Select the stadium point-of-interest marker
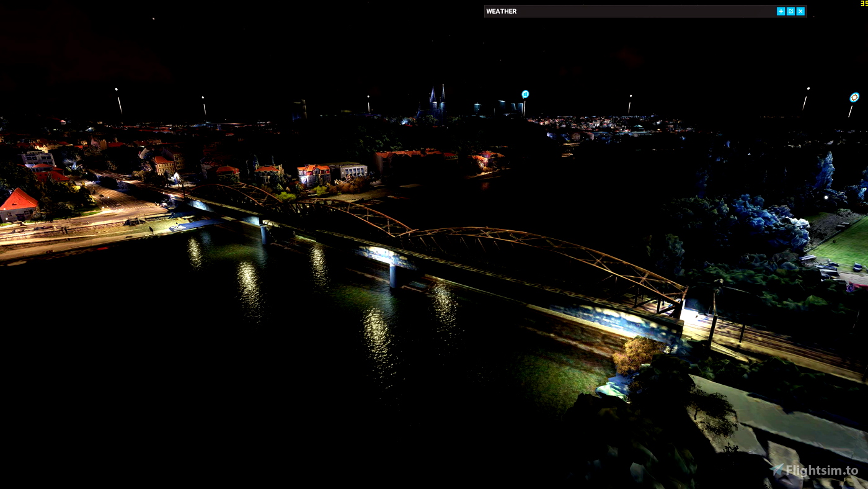The height and width of the screenshot is (489, 868). click(854, 97)
